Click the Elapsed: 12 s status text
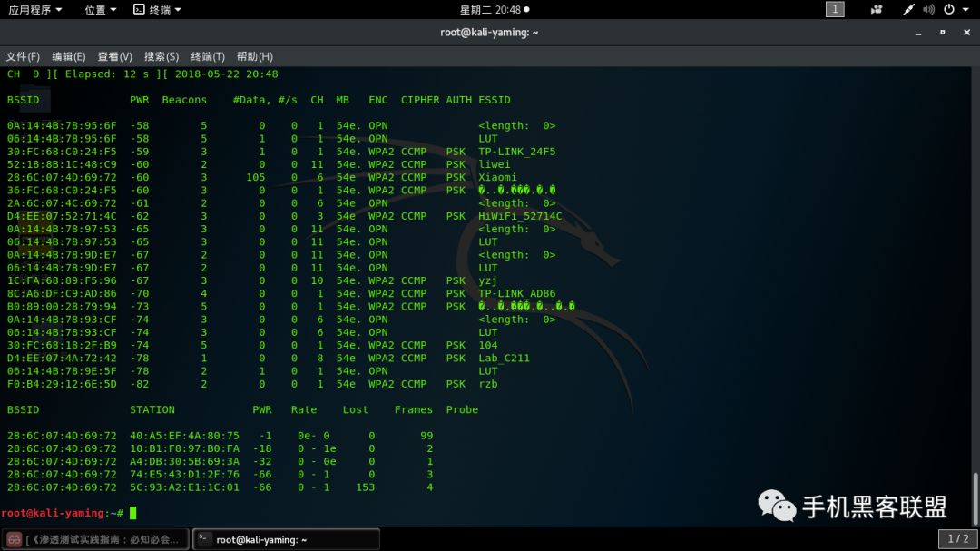This screenshot has width=980, height=551. (107, 74)
